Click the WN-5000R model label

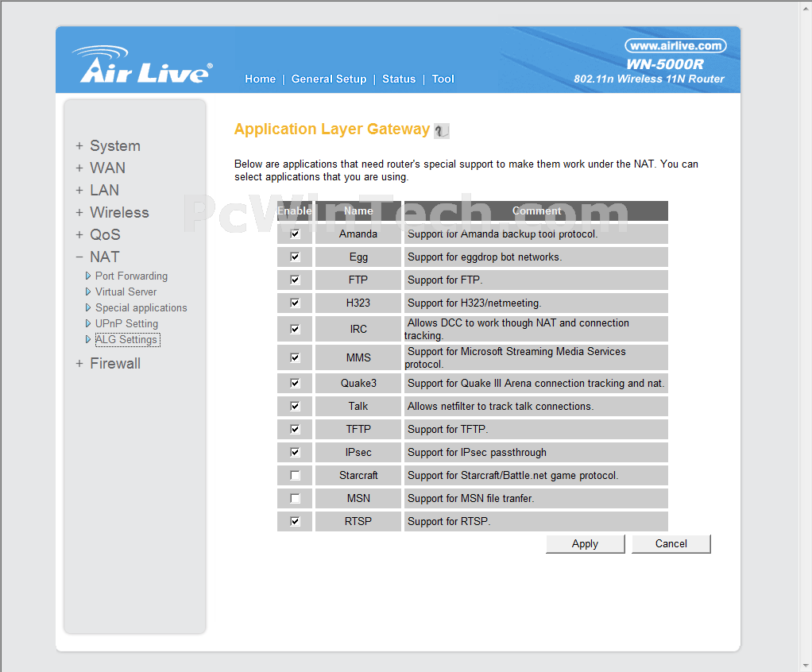[665, 64]
